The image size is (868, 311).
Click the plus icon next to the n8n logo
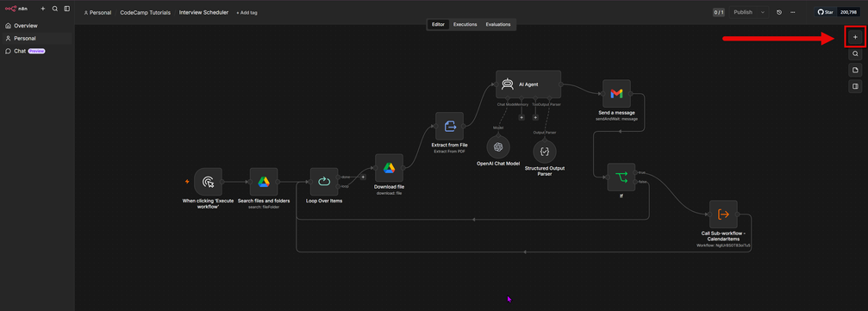pyautogui.click(x=43, y=9)
